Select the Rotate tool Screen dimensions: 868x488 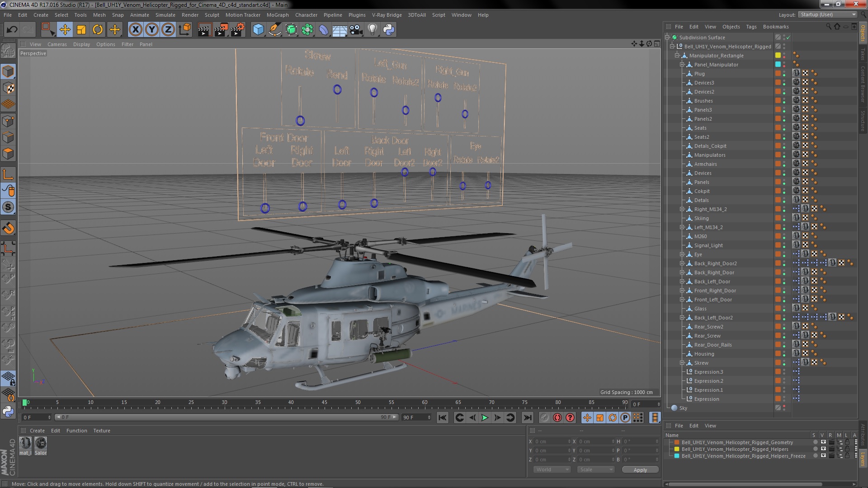98,30
